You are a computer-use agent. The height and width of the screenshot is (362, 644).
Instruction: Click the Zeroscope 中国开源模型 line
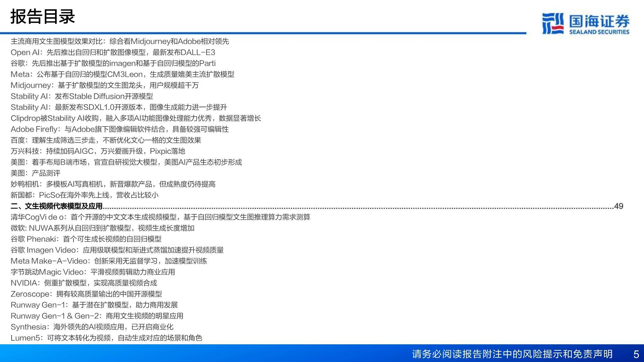pyautogui.click(x=86, y=294)
